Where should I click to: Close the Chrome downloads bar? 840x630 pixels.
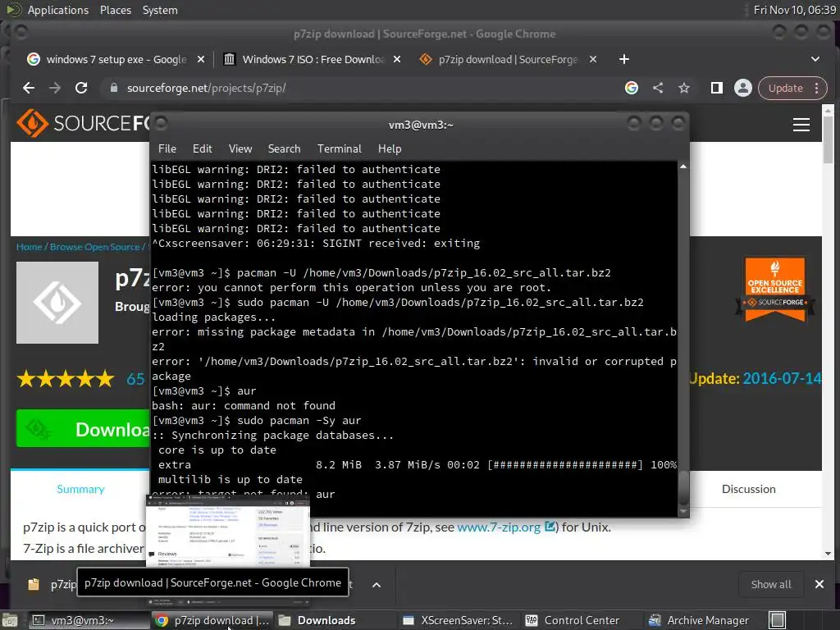819,584
